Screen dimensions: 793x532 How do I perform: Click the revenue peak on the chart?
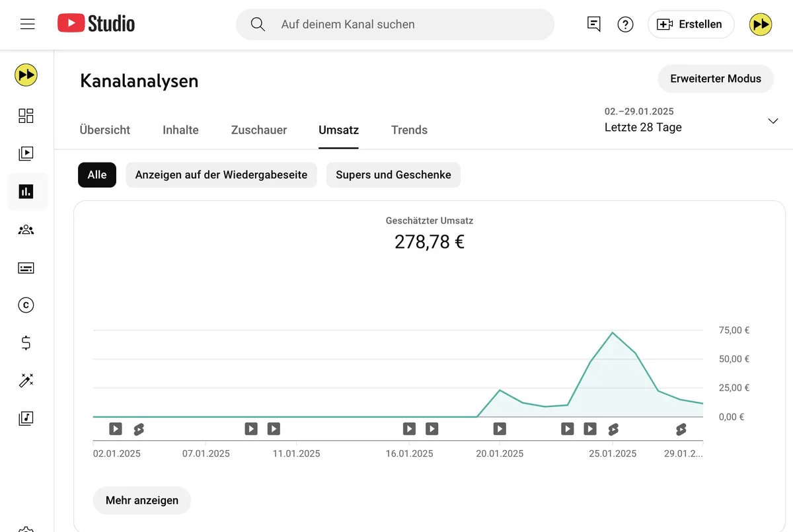point(613,332)
